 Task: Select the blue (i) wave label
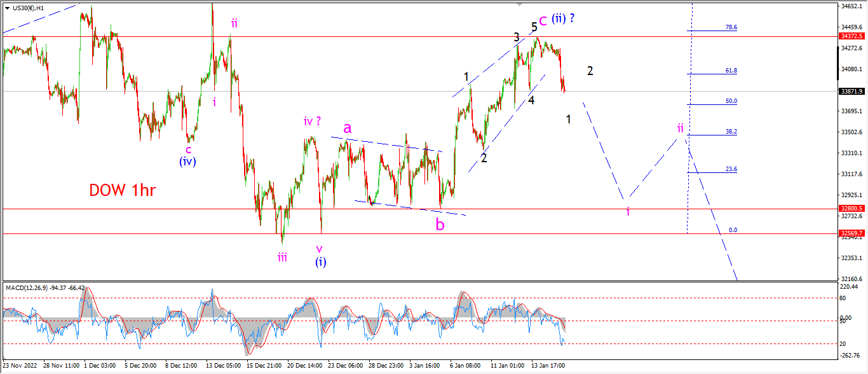coord(320,261)
